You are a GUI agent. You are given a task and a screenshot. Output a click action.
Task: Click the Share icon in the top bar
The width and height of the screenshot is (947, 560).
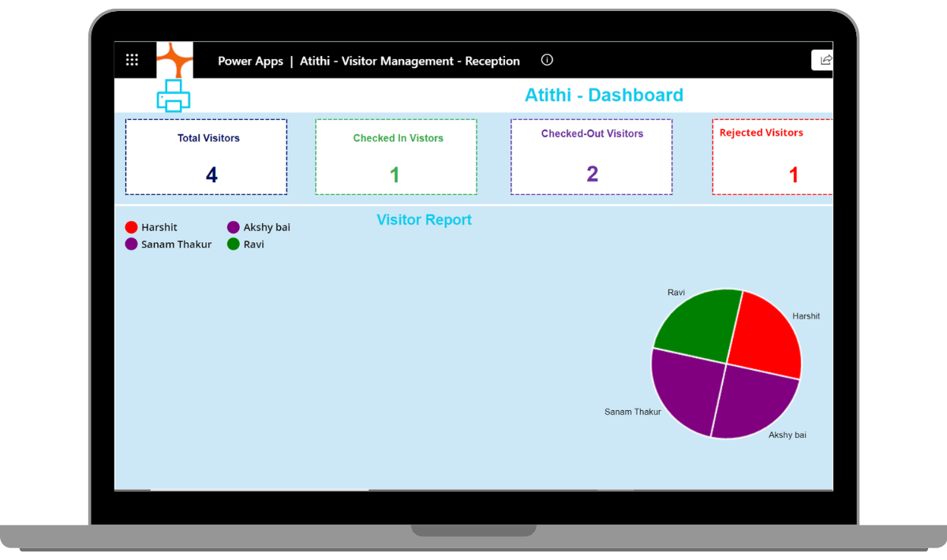(x=824, y=59)
